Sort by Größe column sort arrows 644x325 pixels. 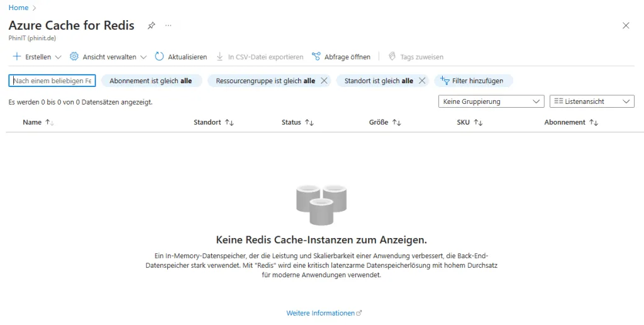pyautogui.click(x=397, y=122)
